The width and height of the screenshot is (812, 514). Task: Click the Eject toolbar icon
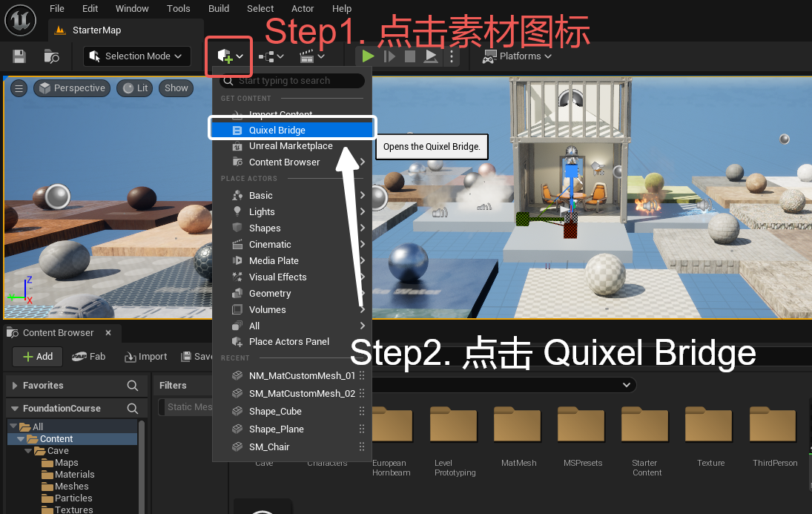tap(430, 56)
